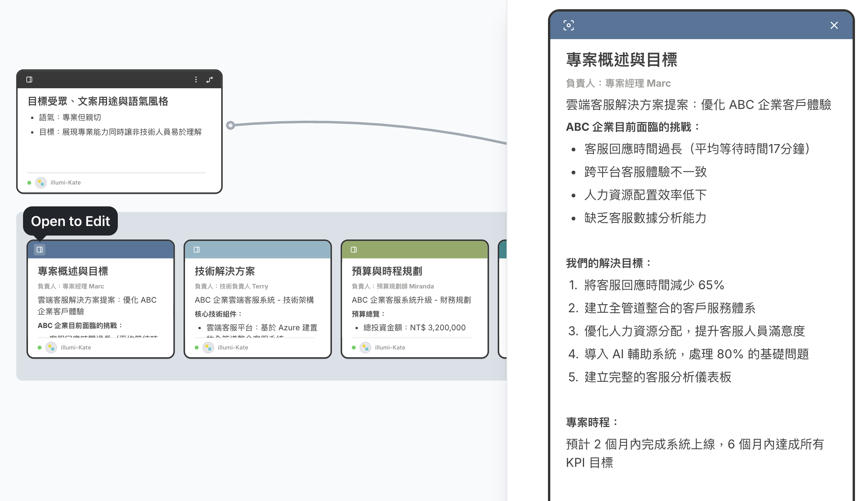Click the connection endpoint circle beside 目標受眾 card

pyautogui.click(x=230, y=125)
